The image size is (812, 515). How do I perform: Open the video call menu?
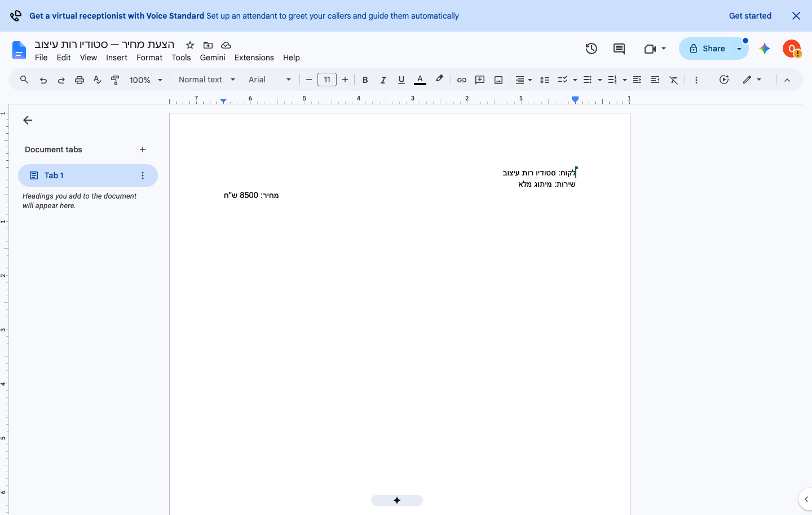pyautogui.click(x=655, y=49)
